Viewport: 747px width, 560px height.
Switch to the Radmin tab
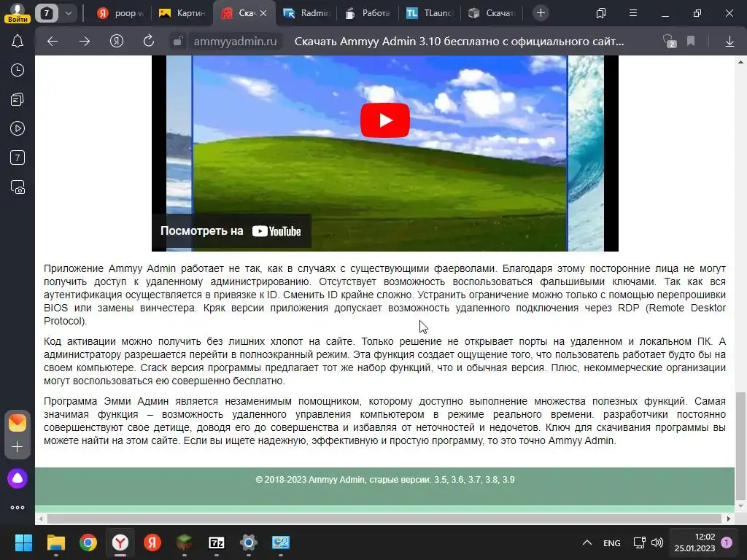tap(306, 13)
